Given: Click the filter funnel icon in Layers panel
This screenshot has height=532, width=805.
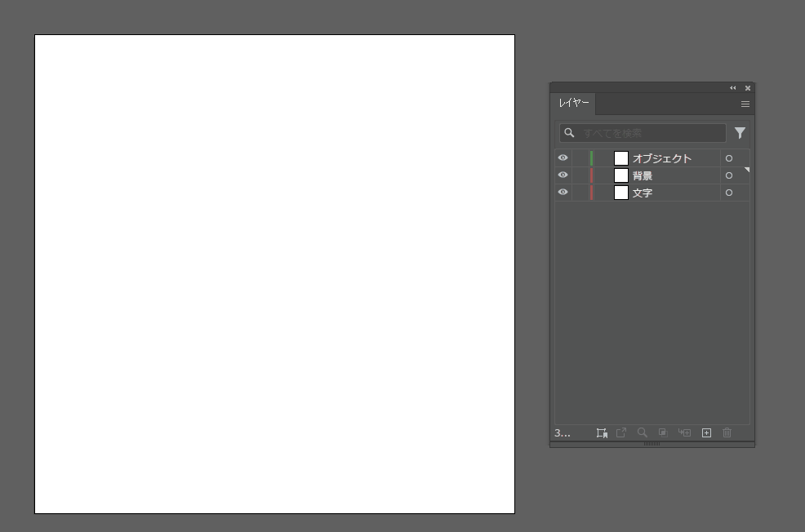Looking at the screenshot, I should pyautogui.click(x=740, y=133).
